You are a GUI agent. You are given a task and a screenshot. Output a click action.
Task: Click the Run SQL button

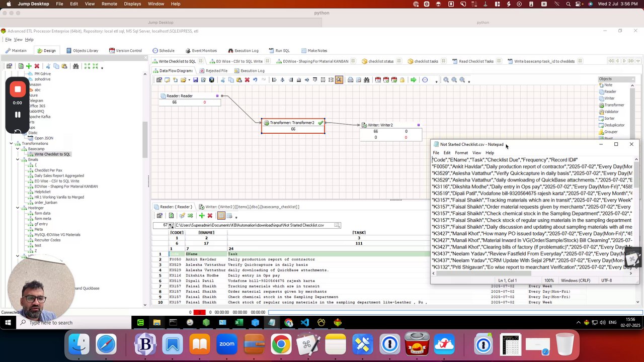click(279, 51)
